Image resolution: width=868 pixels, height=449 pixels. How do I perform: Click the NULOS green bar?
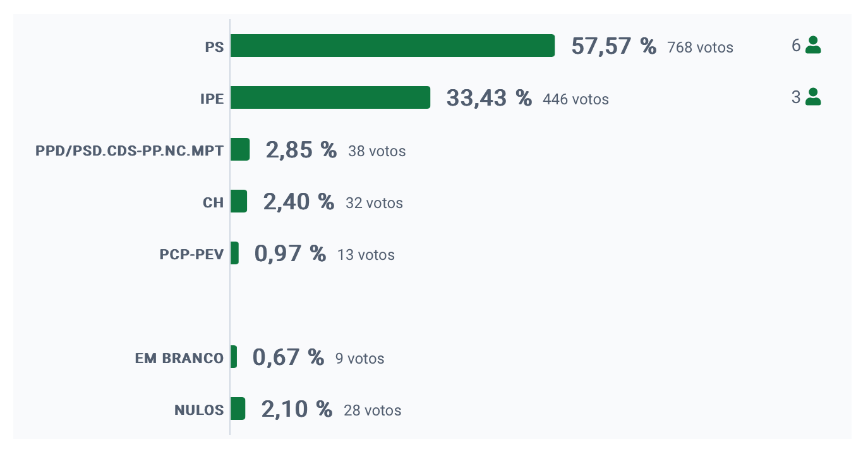coord(238,409)
